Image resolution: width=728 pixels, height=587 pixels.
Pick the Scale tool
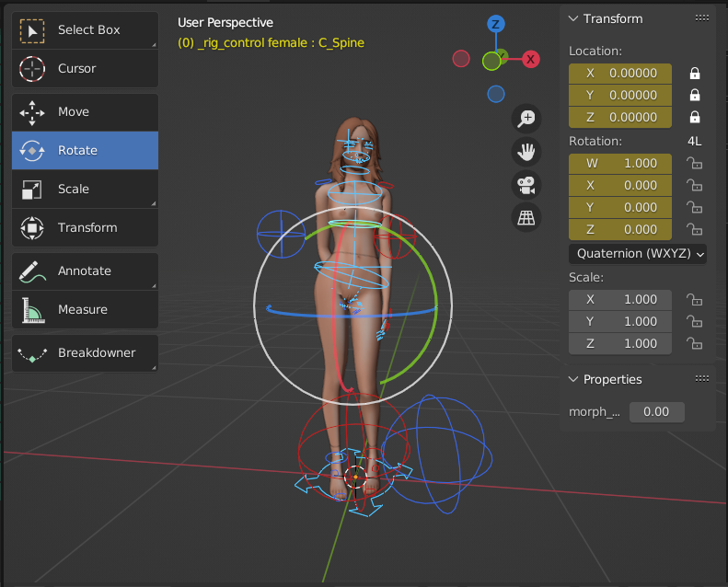[85, 189]
